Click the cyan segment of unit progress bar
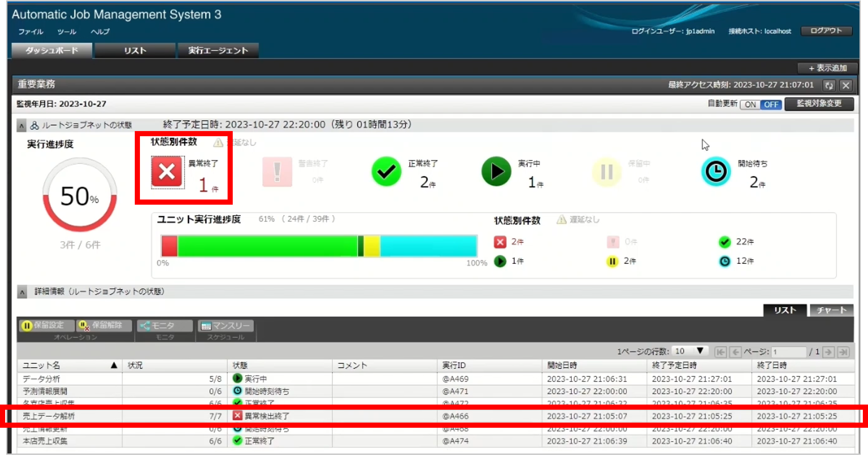Screen dimensions: 868x455 tap(429, 246)
